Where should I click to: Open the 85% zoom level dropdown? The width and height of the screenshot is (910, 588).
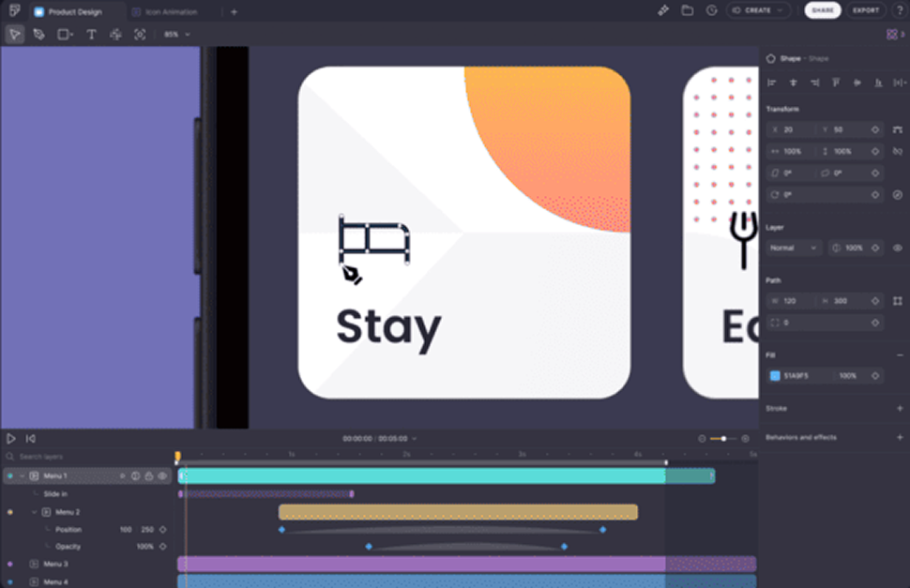pos(176,34)
